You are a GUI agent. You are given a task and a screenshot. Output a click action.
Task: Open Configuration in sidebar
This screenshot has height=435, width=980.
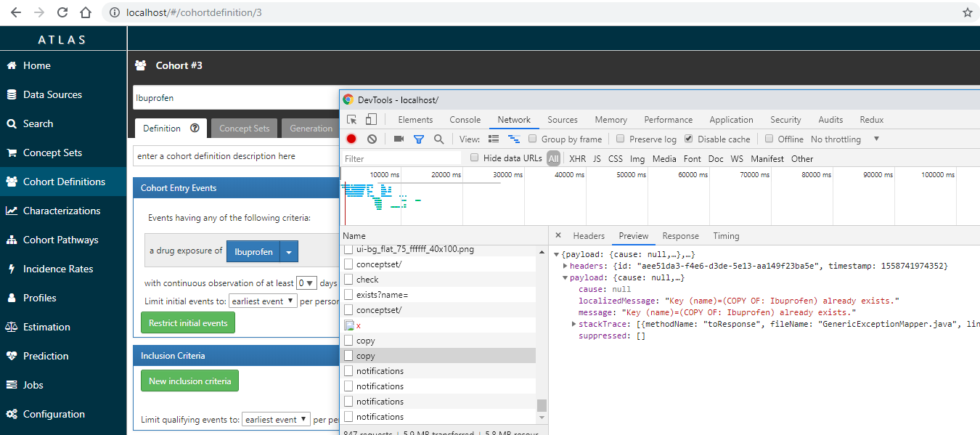point(63,414)
